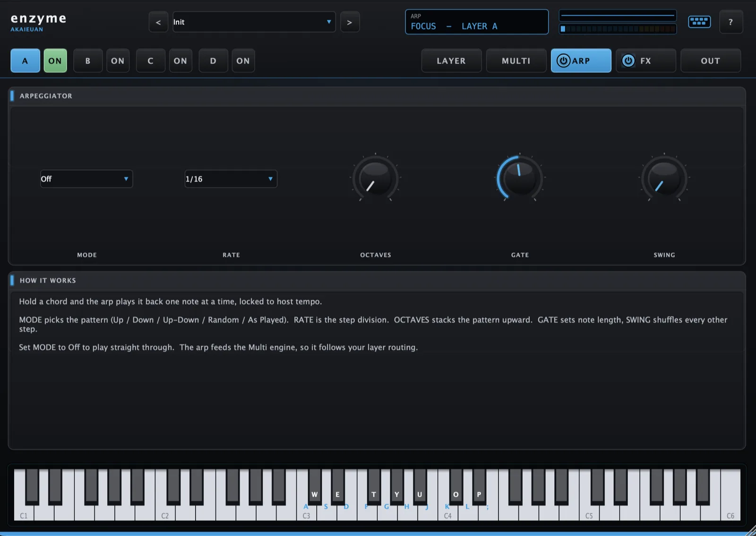Click the AKAIEUAN brand text
The height and width of the screenshot is (536, 756).
(27, 29)
